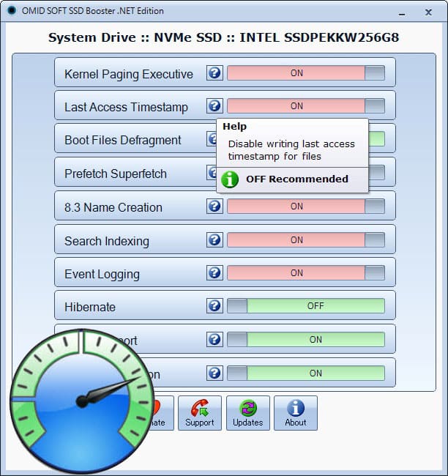This screenshot has height=476, width=448.
Task: Toggle the ON switch in the row ending 'ort'
Action: click(x=306, y=339)
